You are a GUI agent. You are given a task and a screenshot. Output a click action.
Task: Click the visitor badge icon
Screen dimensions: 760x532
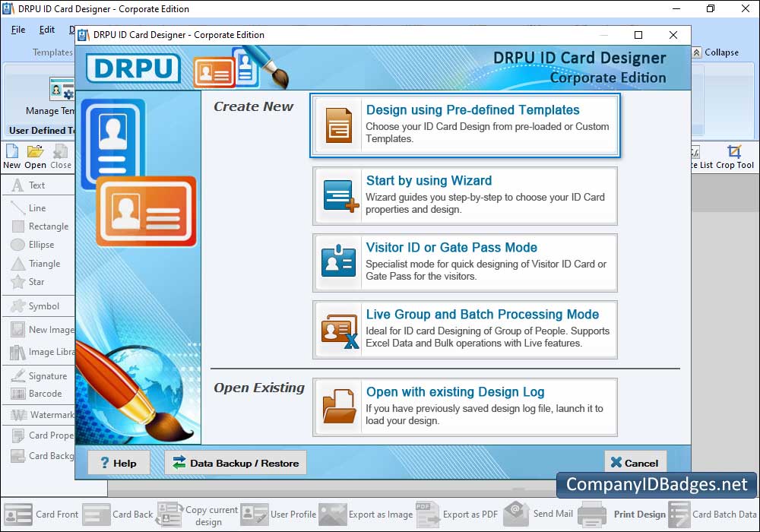pos(338,261)
